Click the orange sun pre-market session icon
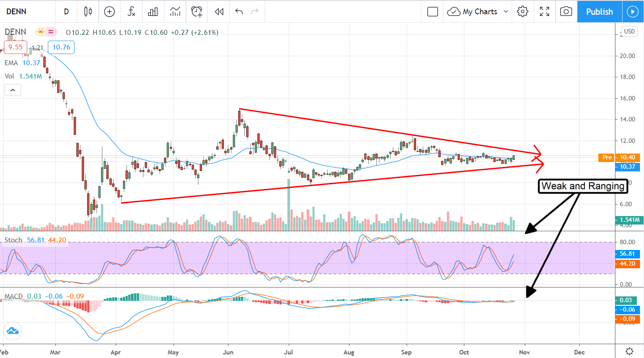The image size is (644, 358). point(41,32)
